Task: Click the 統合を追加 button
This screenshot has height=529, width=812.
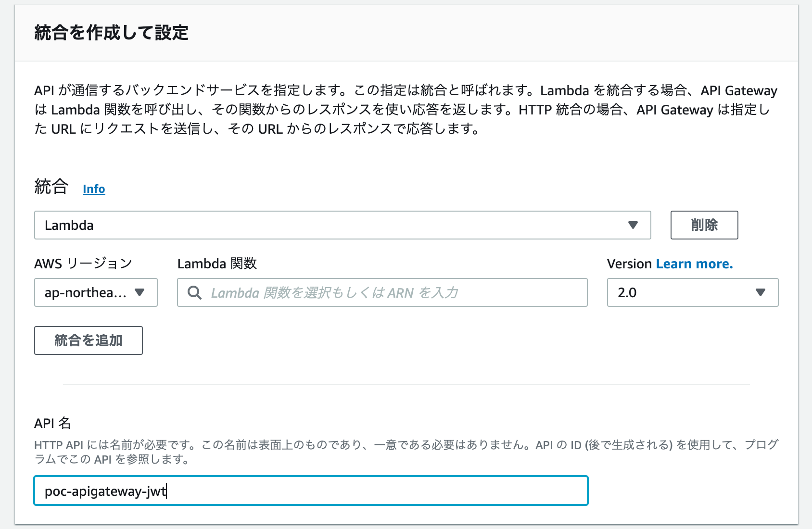Action: click(x=89, y=340)
